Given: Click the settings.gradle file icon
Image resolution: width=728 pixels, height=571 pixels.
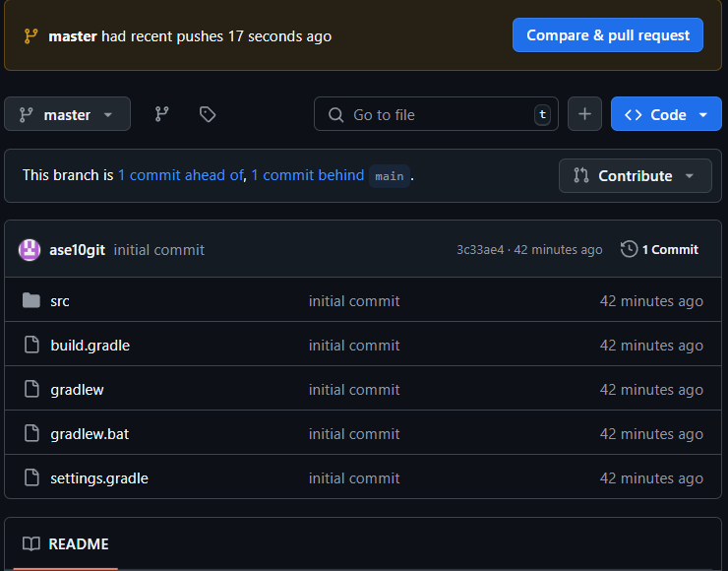Looking at the screenshot, I should [31, 477].
